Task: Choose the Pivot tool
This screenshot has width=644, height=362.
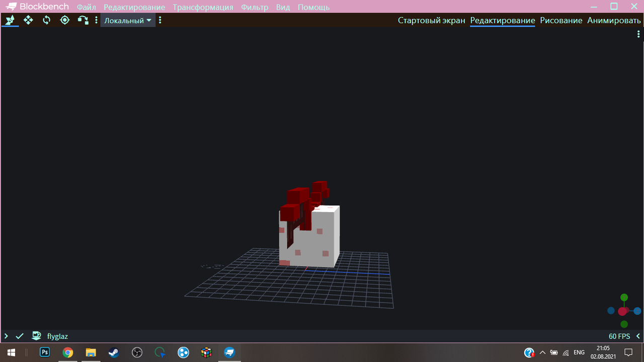Action: tap(64, 20)
